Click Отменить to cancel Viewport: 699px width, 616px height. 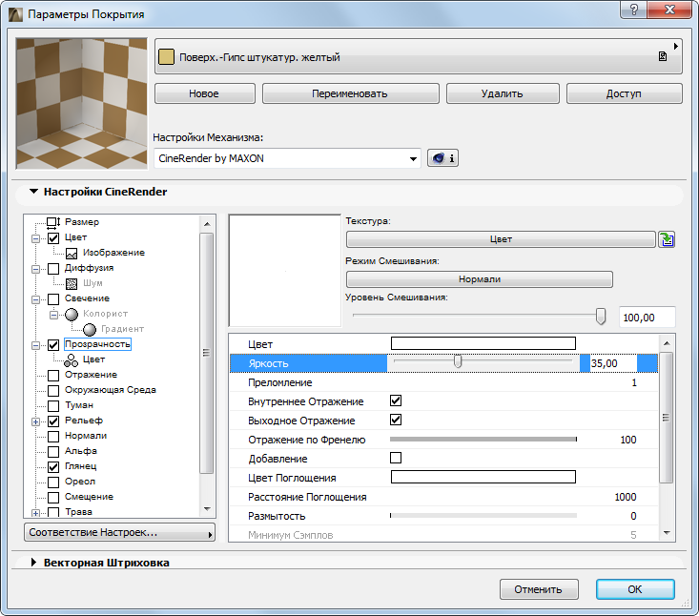click(539, 589)
